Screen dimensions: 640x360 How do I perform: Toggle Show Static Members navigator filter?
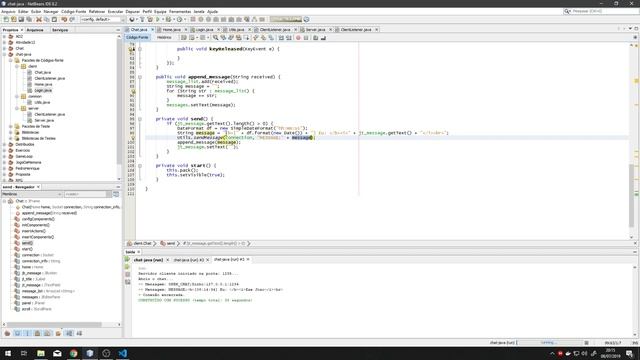(x=27, y=333)
